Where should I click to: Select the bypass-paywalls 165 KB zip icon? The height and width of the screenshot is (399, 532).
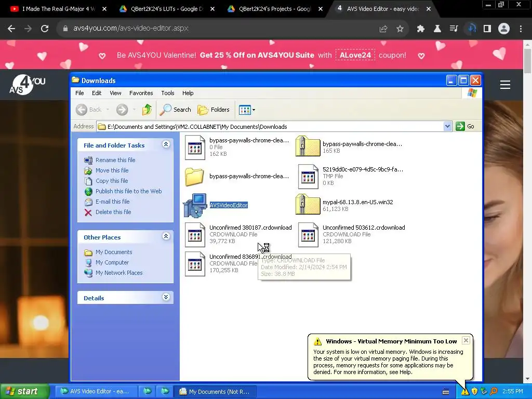[x=308, y=146]
